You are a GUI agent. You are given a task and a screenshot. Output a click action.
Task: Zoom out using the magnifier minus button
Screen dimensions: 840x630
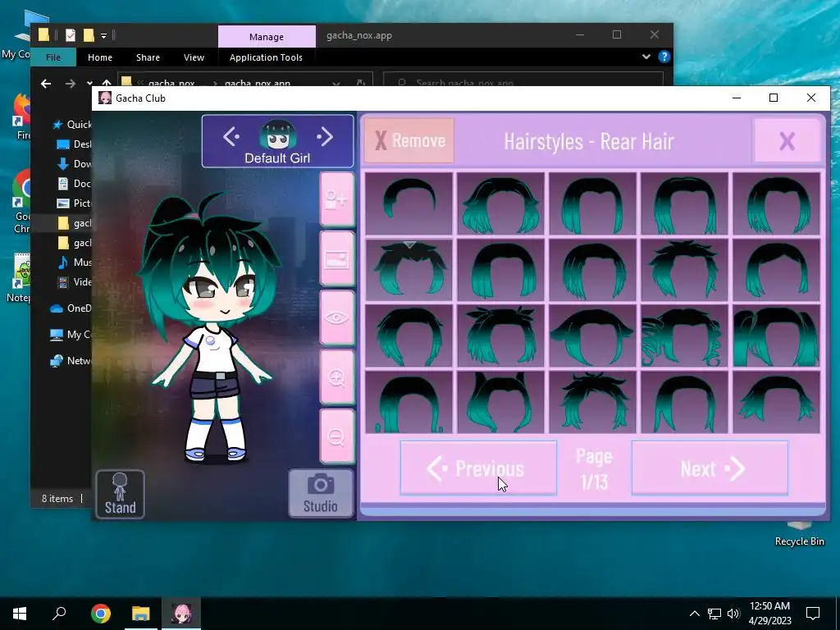(336, 436)
